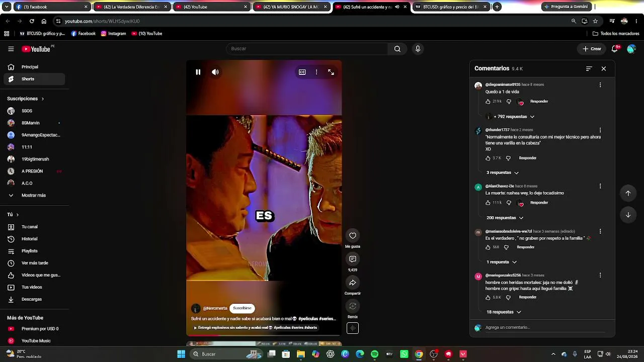Like the thunder1737 comment
Screen dimensions: 644x362
488,158
